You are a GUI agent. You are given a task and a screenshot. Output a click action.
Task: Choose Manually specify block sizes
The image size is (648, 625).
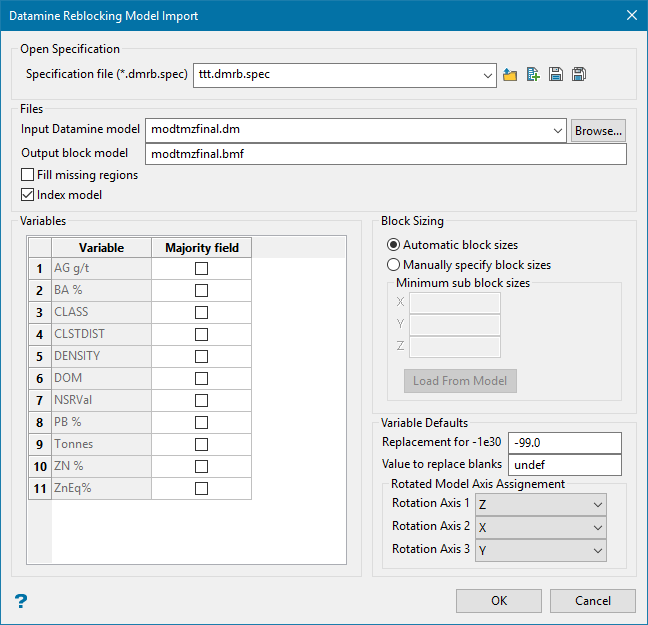[x=393, y=265]
